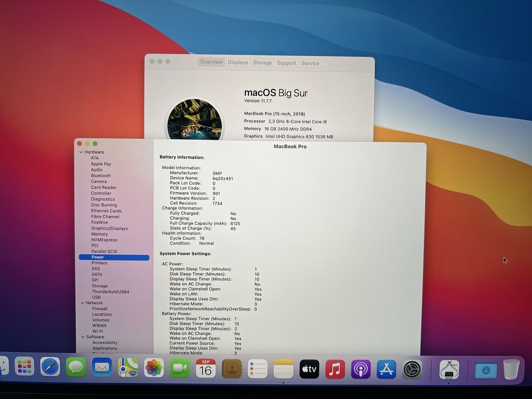The height and width of the screenshot is (399, 532).
Task: Select Camera in sidebar
Action: tap(98, 181)
